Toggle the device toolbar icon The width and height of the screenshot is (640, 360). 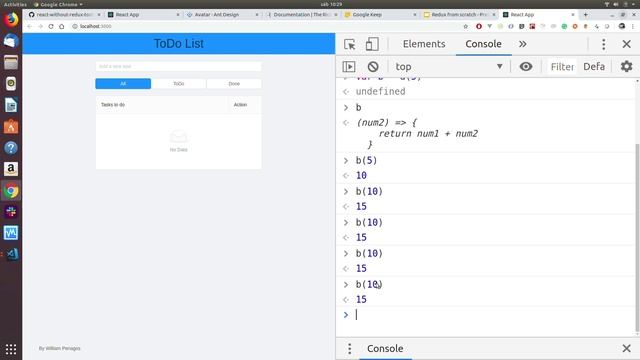(372, 44)
